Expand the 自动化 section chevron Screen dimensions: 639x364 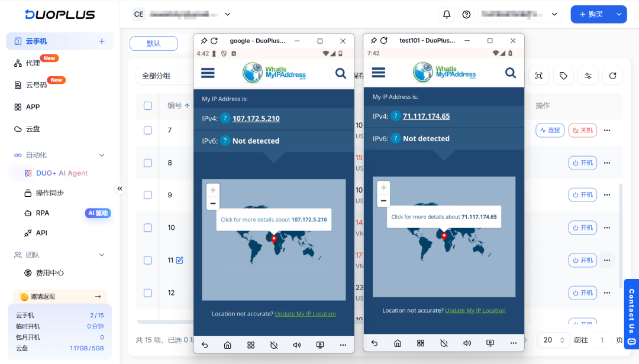(x=102, y=155)
